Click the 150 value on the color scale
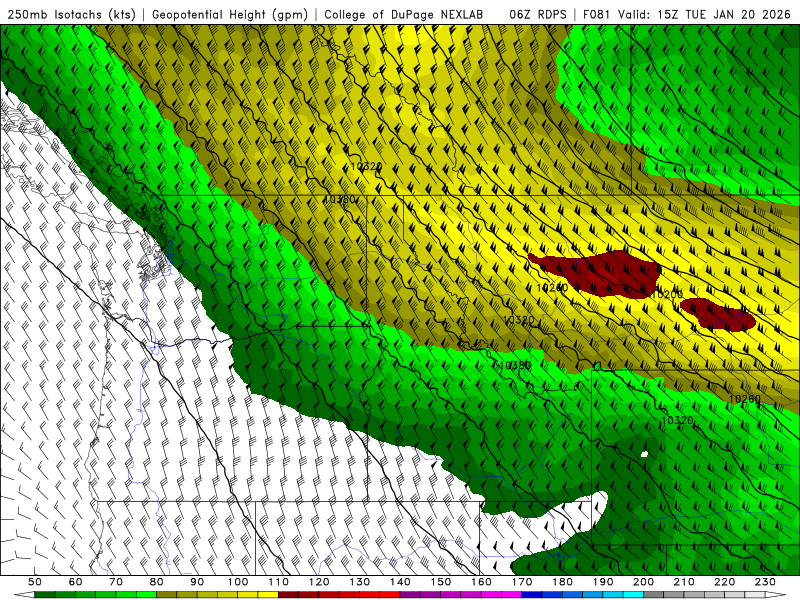800x600 pixels. point(440,582)
